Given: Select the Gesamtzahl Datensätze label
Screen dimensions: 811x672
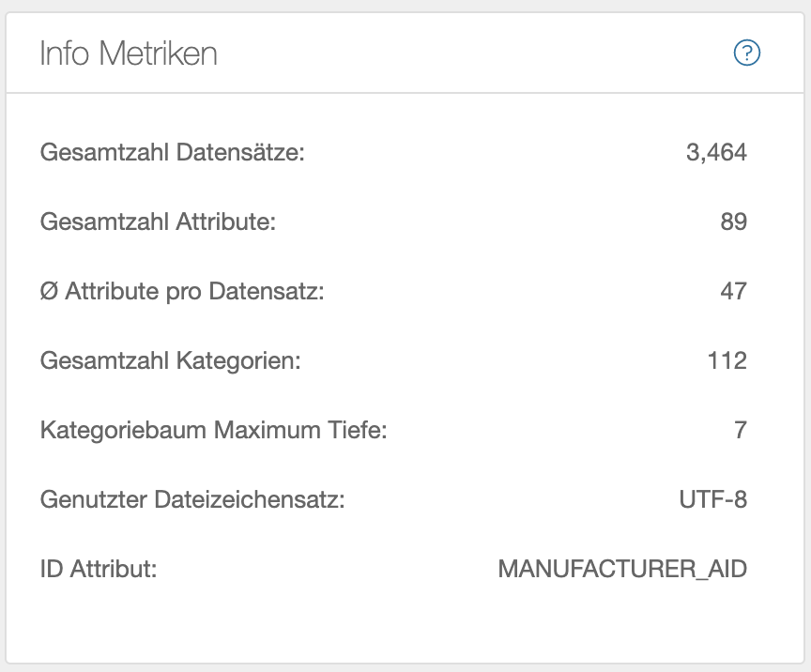Looking at the screenshot, I should [173, 152].
